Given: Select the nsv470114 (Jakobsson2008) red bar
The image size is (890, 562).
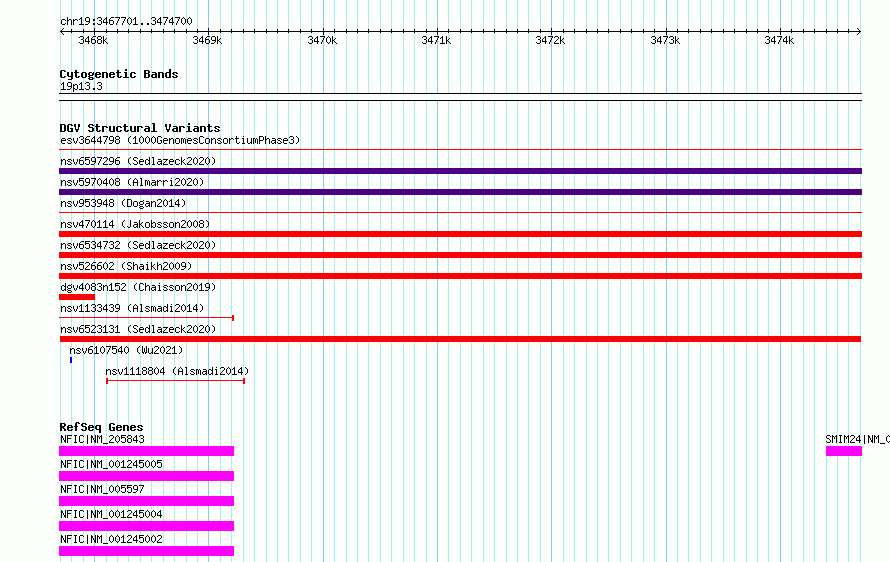Looking at the screenshot, I should click(460, 234).
